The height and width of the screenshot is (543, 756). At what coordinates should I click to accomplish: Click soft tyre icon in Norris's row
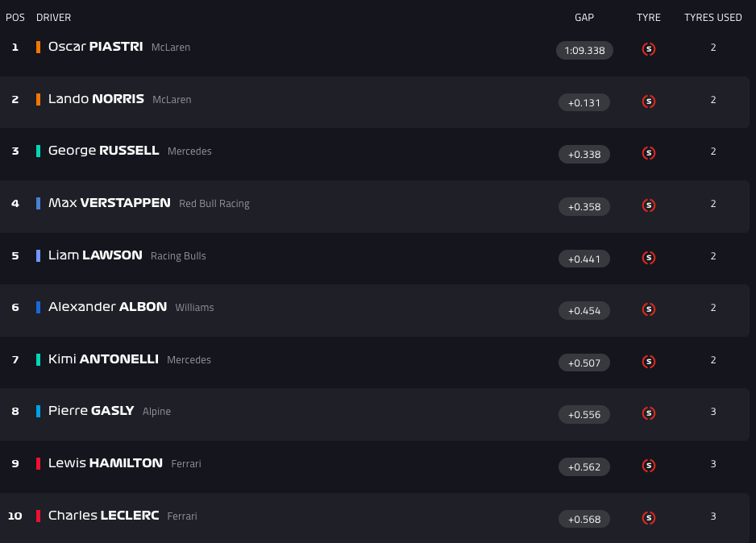pos(649,102)
